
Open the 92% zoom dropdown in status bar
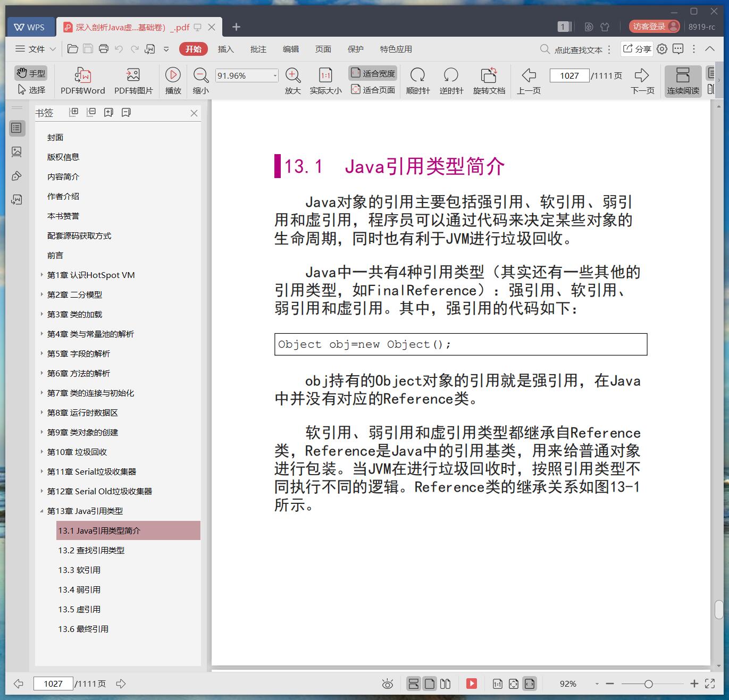[597, 684]
